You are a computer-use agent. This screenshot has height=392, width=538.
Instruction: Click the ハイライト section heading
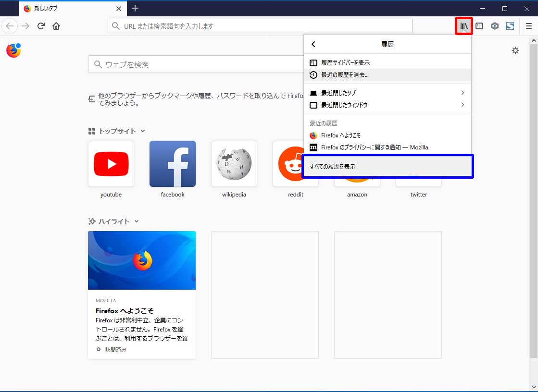114,221
